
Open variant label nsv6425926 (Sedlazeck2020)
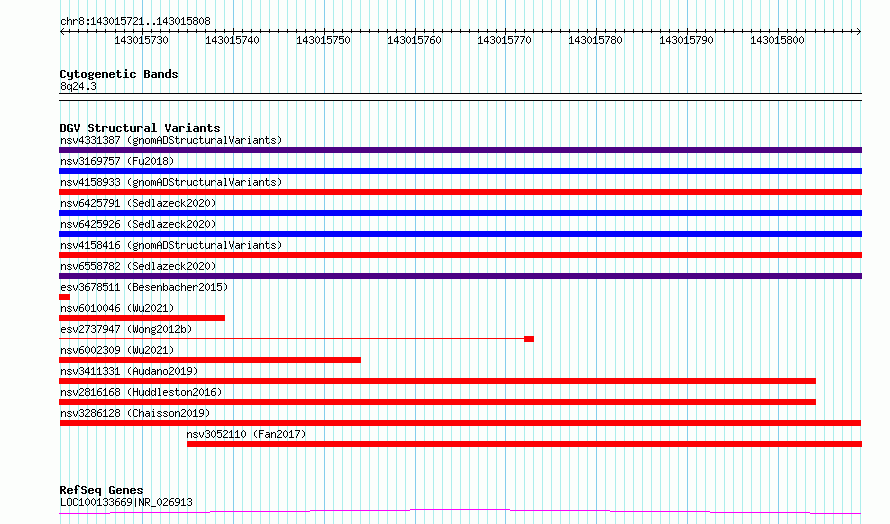(138, 224)
